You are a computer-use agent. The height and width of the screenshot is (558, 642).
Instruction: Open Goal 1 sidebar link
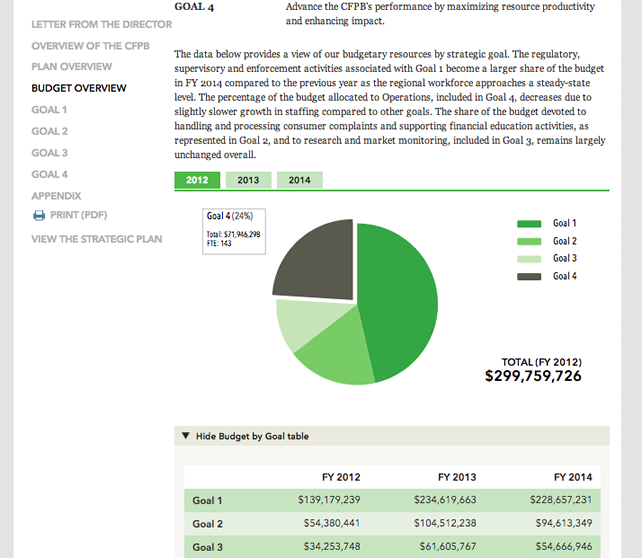tap(49, 110)
